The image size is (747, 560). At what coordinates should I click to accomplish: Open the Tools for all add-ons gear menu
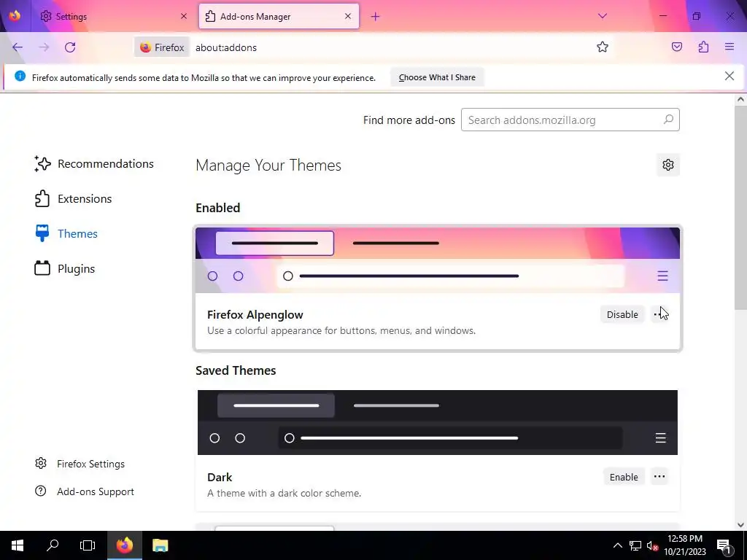pyautogui.click(x=668, y=165)
